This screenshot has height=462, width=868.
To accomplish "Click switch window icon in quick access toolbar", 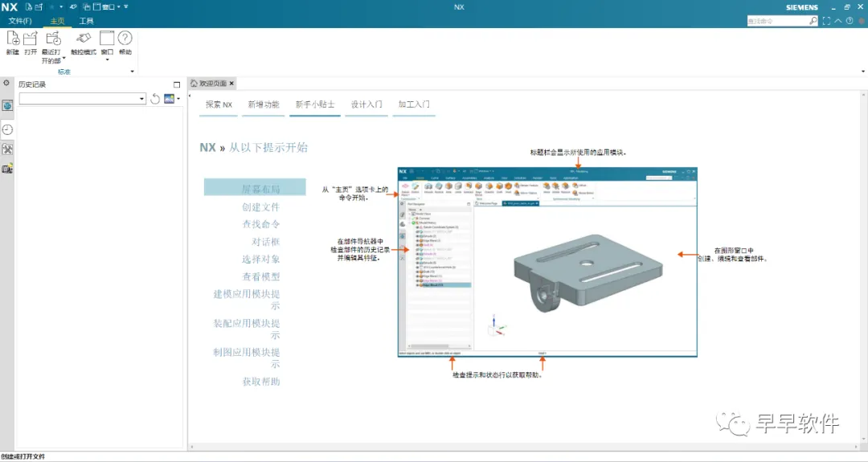I will point(87,7).
